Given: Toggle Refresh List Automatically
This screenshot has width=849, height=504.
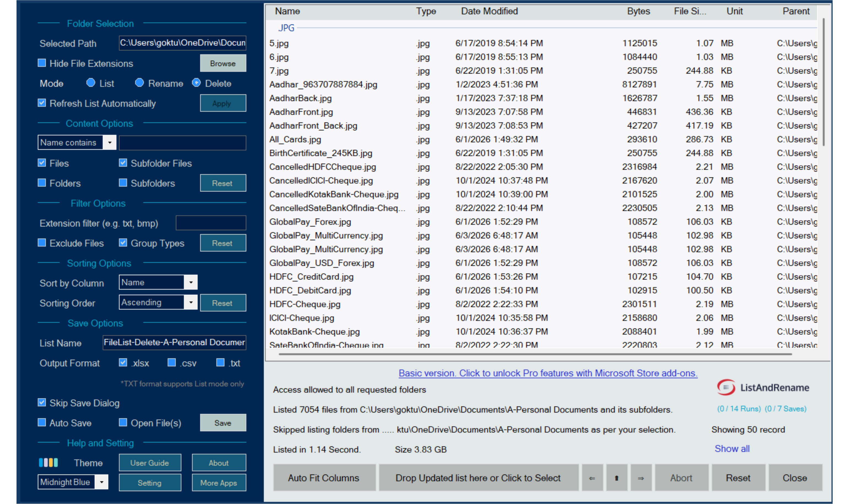Looking at the screenshot, I should [x=42, y=103].
